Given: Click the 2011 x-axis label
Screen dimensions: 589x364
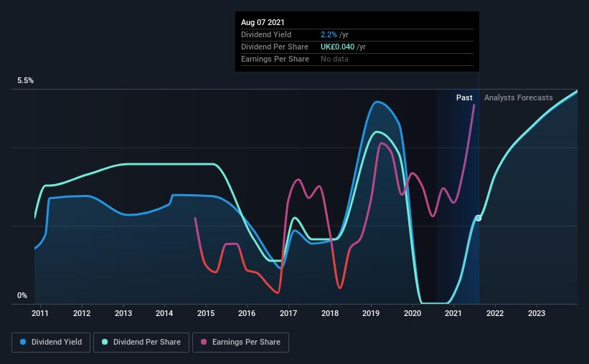Looking at the screenshot, I should point(40,313).
